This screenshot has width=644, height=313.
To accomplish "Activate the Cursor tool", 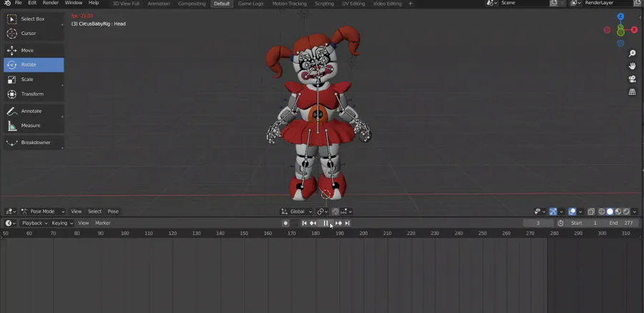I will pos(34,34).
